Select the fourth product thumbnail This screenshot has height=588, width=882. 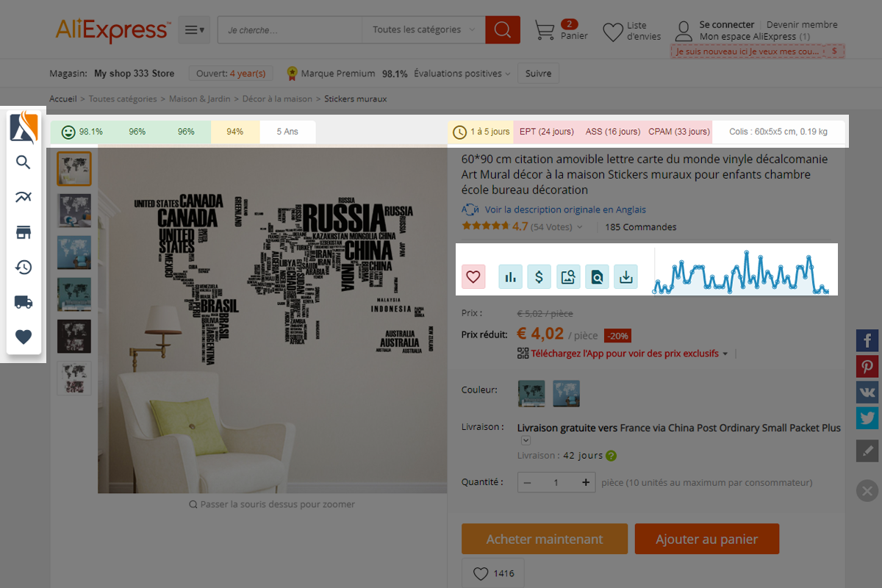pos(74,294)
